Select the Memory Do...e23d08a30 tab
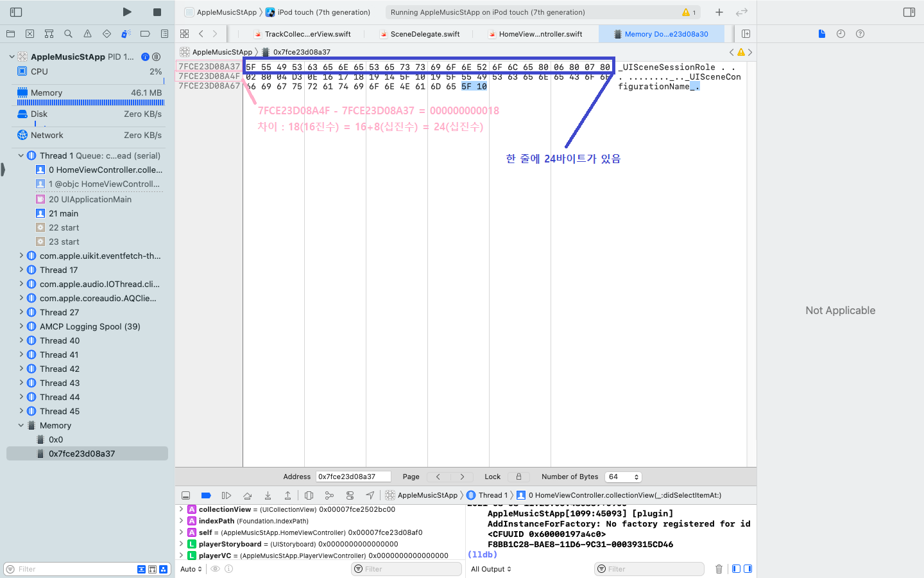The image size is (924, 578). click(x=661, y=34)
